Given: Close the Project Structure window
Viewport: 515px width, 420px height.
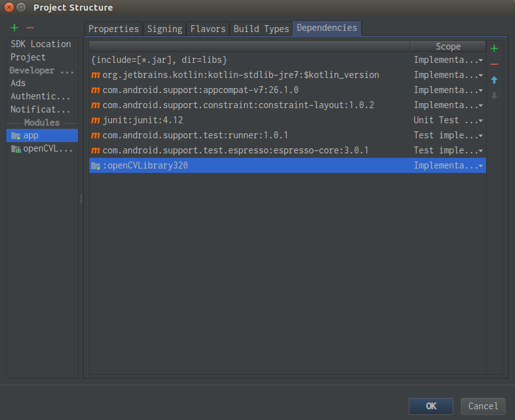Looking at the screenshot, I should (9, 7).
